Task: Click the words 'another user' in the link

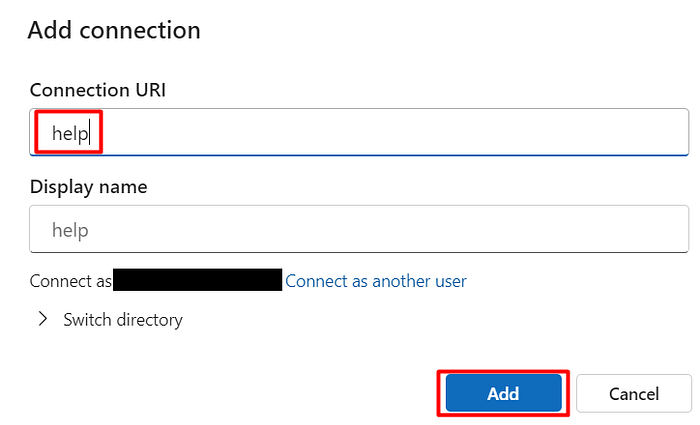Action: [x=419, y=281]
